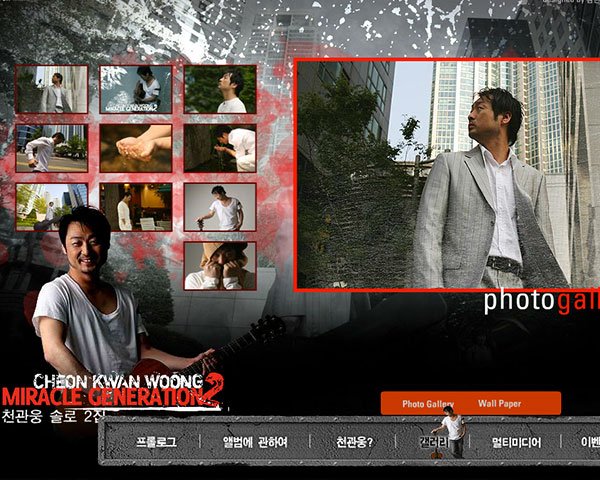
Task: View thumbnail of man drinking water
Action: [x=220, y=148]
